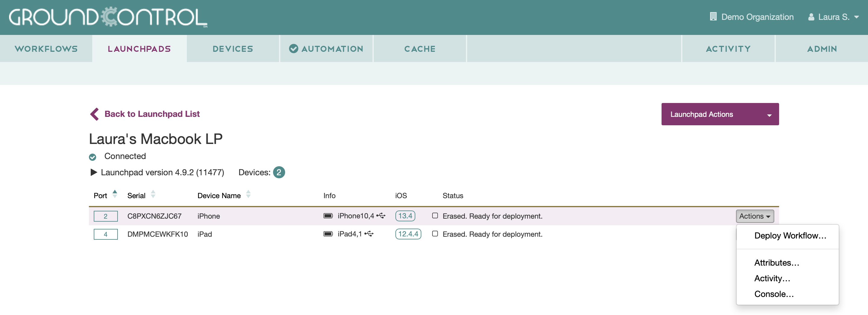Click iPad row status 'Erased. Ready for deployment.'
Screen dimensions: 868x315
[492, 234]
